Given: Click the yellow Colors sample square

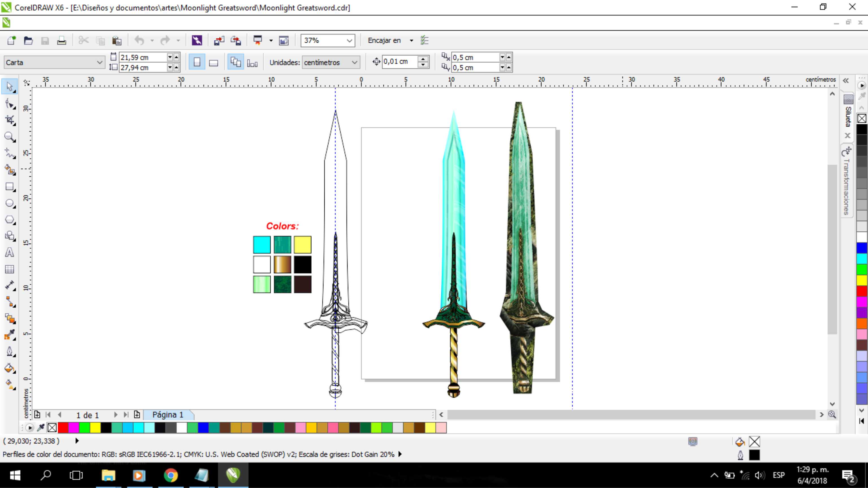Looking at the screenshot, I should coord(302,245).
